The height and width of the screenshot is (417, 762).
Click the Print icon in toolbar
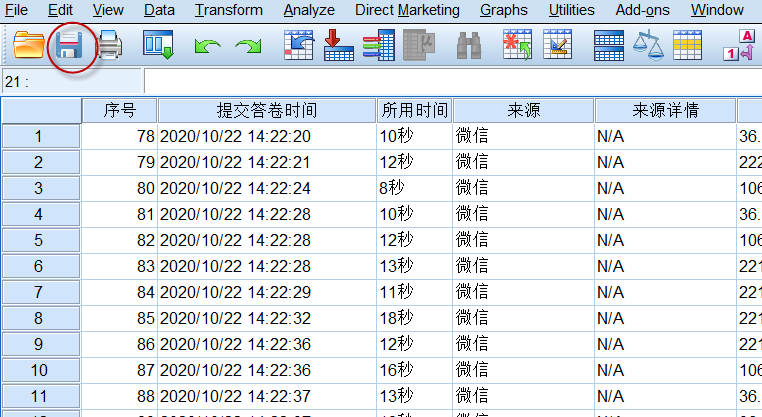(110, 45)
